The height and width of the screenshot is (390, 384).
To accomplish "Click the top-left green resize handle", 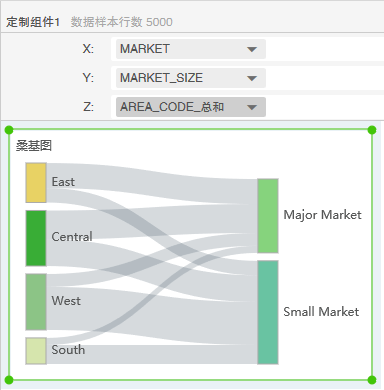I will click(9, 130).
